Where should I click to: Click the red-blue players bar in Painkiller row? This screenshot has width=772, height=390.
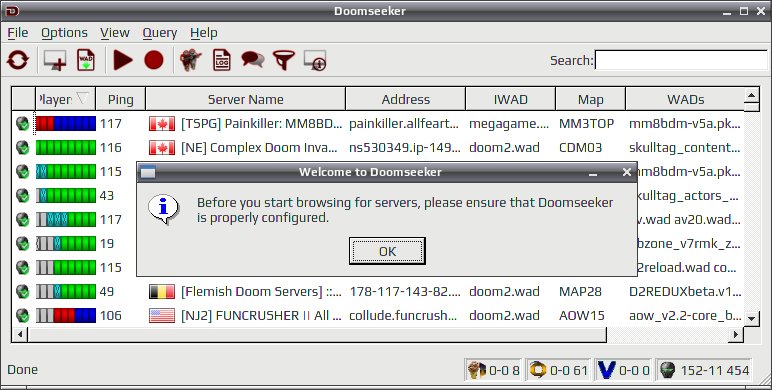coord(66,124)
